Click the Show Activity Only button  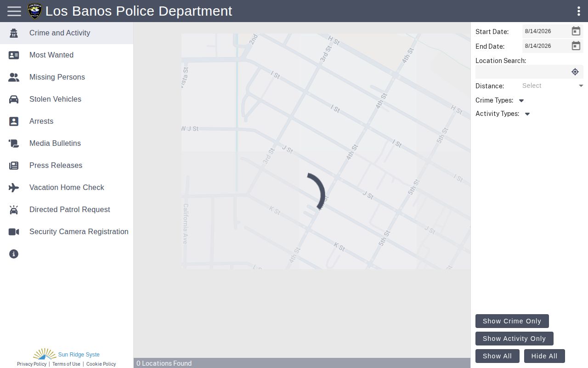[514, 339]
